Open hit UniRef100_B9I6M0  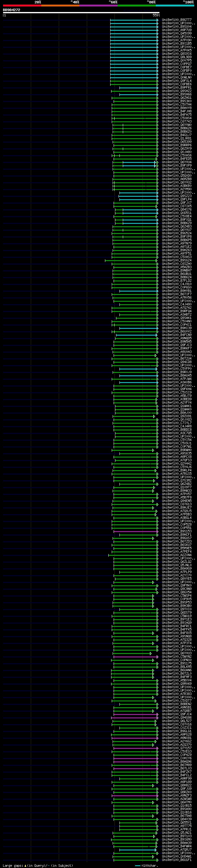(x=176, y=840)
